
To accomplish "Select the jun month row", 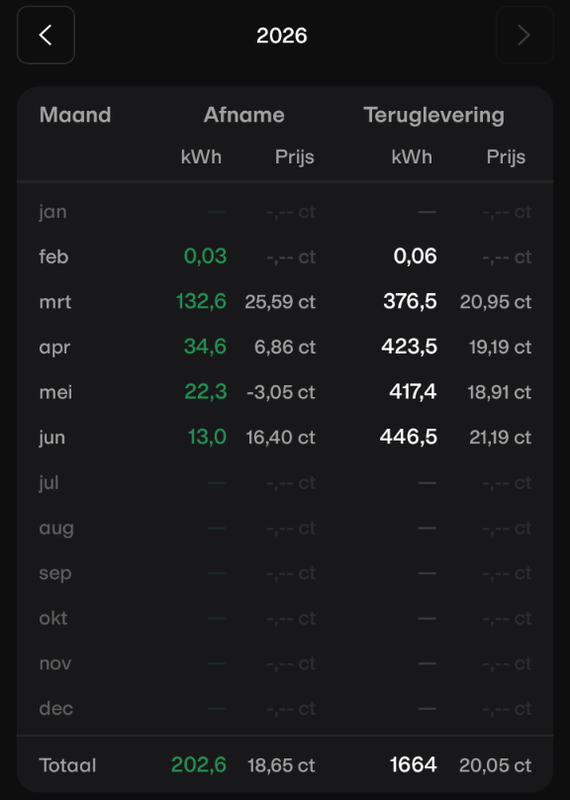I will tap(285, 437).
